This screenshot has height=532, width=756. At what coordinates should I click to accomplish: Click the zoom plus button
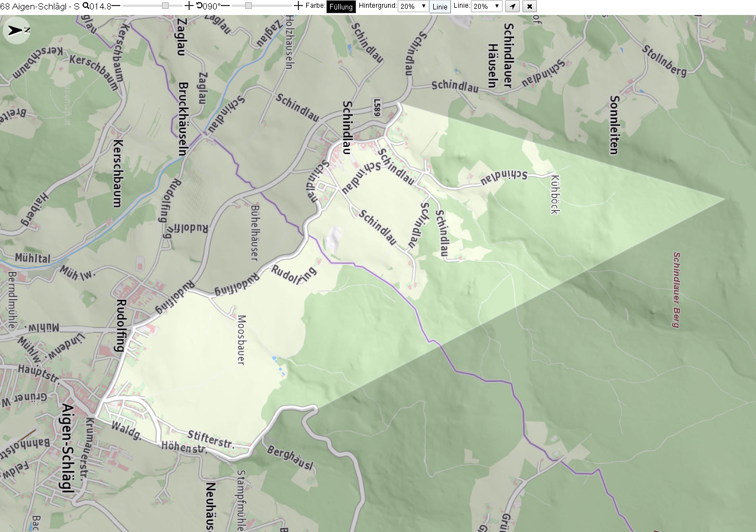point(189,6)
